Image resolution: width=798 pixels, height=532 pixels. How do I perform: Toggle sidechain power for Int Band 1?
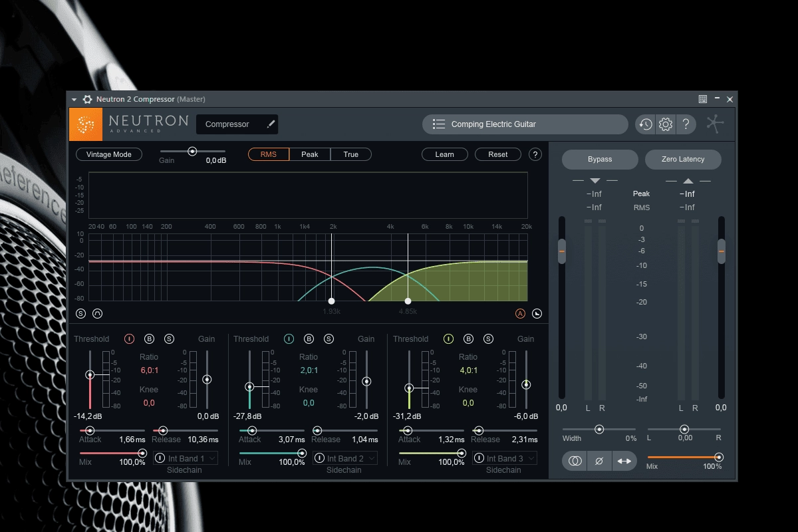click(160, 458)
